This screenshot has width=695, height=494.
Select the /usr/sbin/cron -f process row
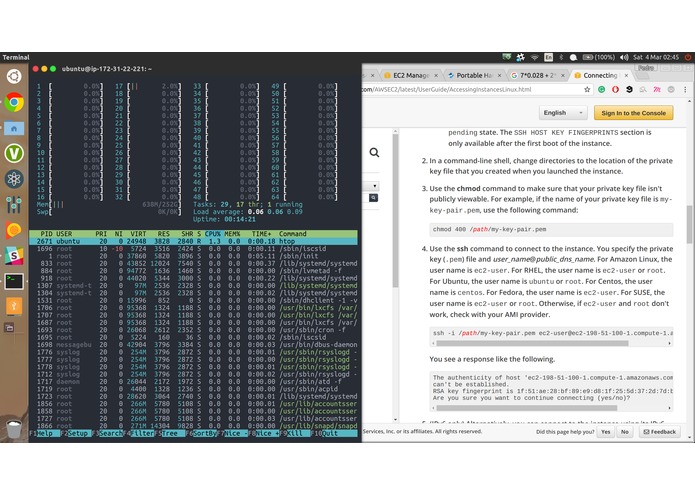(x=193, y=330)
